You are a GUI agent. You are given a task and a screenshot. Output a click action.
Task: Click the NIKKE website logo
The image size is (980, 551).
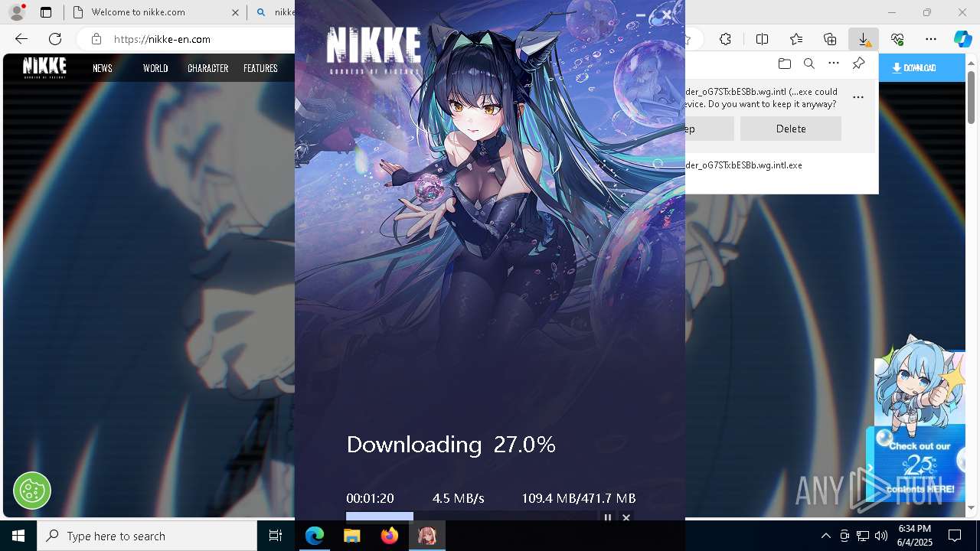point(44,67)
